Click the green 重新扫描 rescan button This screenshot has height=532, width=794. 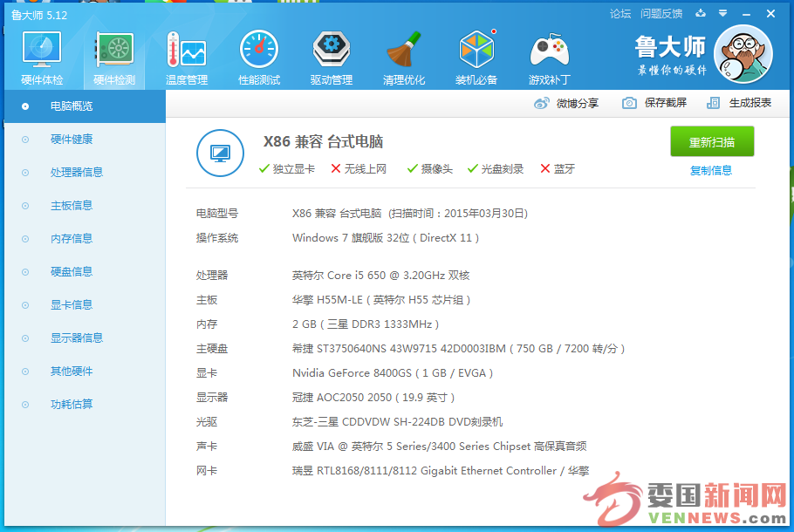(x=712, y=142)
